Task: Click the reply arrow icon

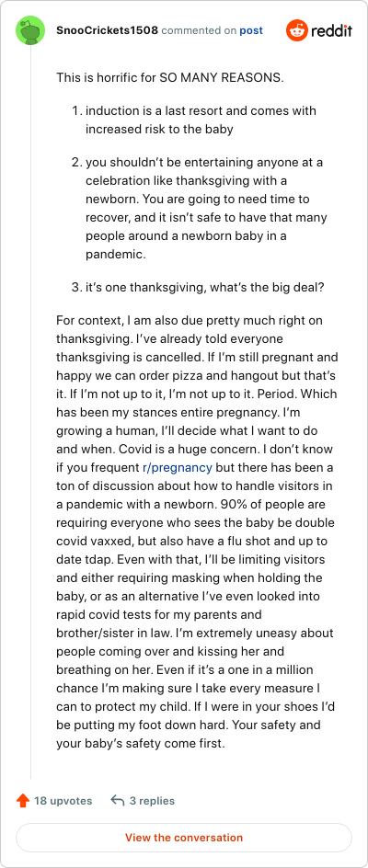Action: (x=117, y=801)
